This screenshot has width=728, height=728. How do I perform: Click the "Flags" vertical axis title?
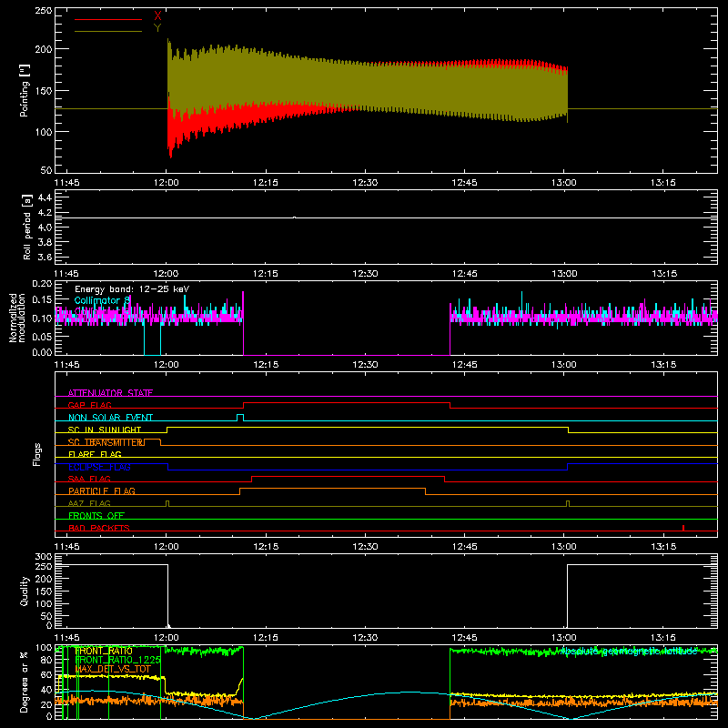pyautogui.click(x=36, y=454)
